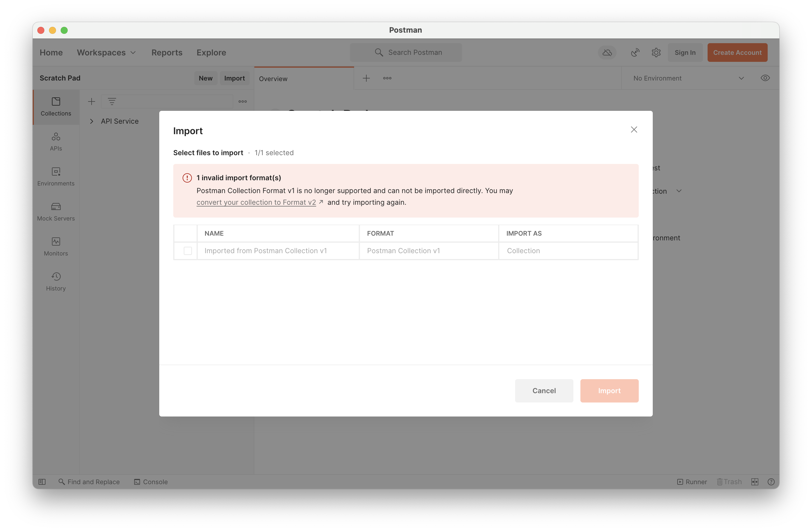812x532 pixels.
Task: Open the Reports menu
Action: (167, 52)
